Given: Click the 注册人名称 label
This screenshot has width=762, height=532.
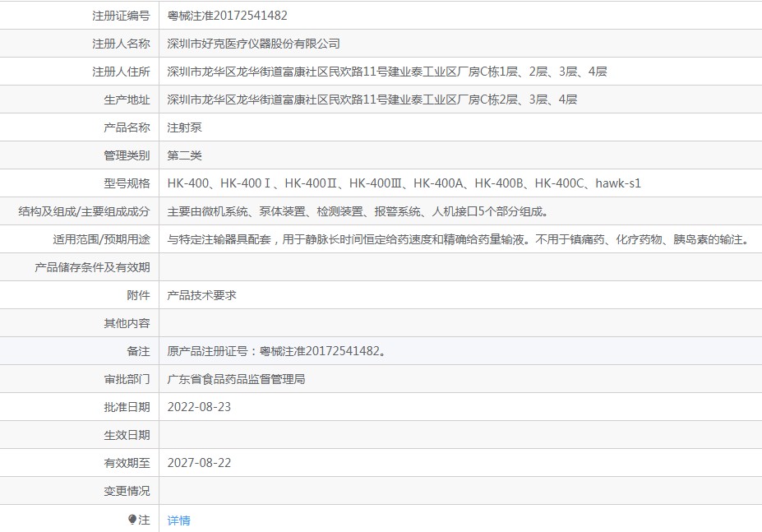Looking at the screenshot, I should (121, 44).
